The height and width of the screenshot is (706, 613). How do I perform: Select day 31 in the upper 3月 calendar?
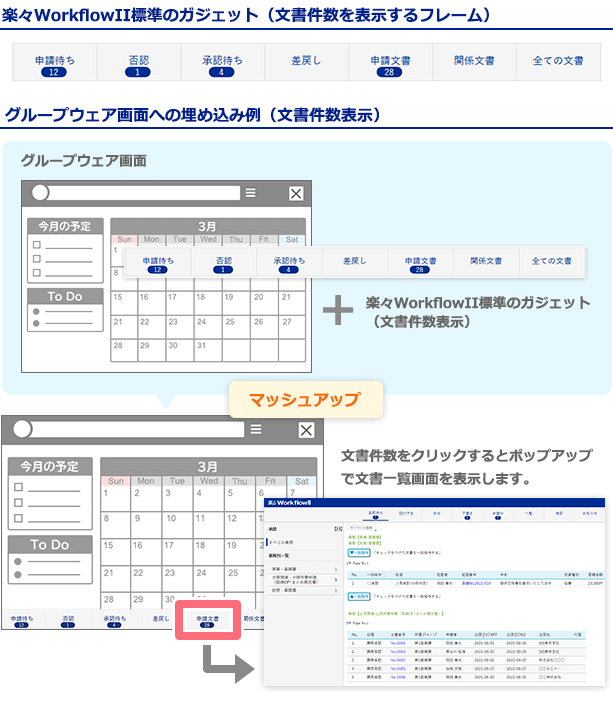coord(208,350)
